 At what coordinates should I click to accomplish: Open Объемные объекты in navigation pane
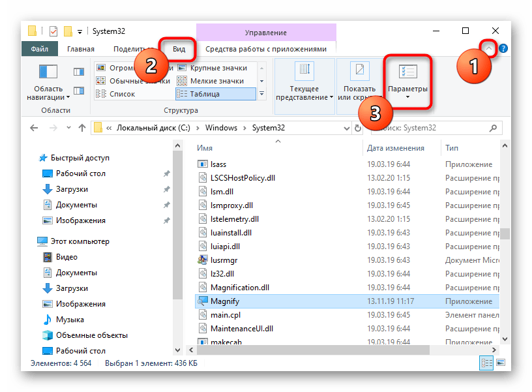(x=92, y=335)
